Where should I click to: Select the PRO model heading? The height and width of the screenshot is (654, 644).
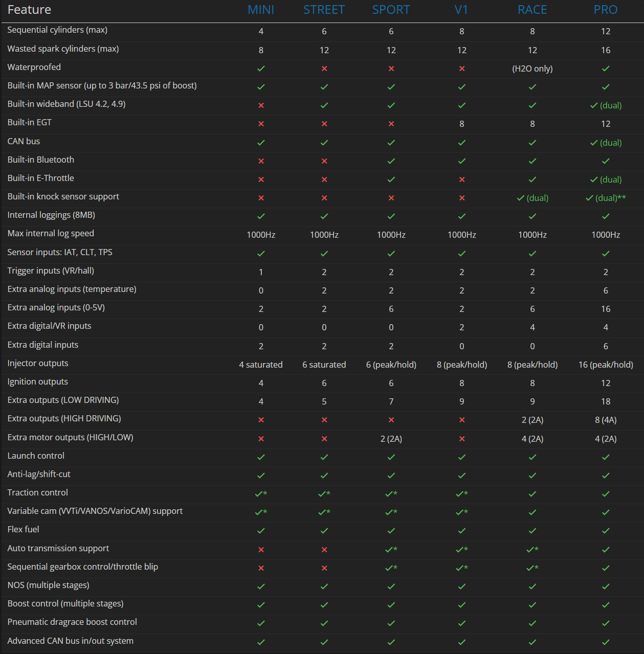click(x=606, y=10)
